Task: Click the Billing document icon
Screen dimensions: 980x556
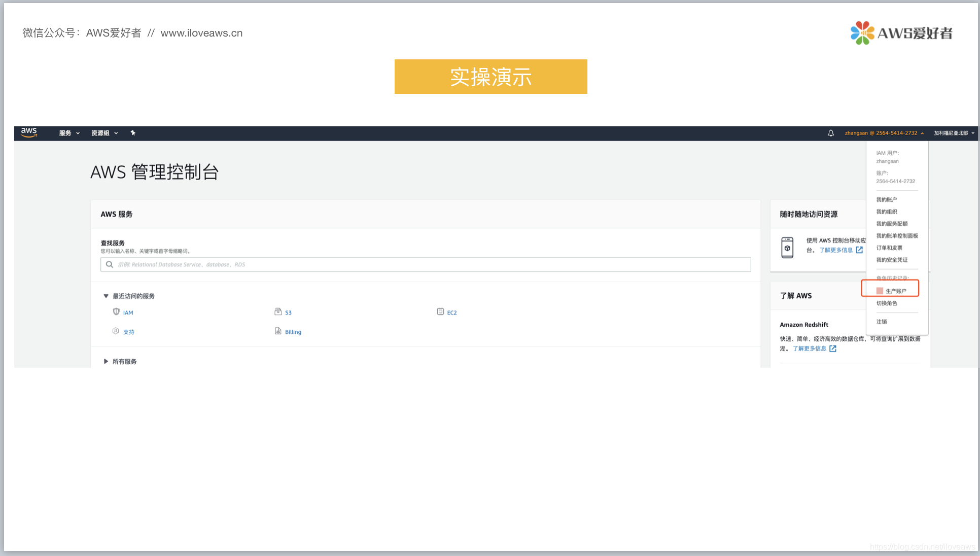Action: [278, 331]
